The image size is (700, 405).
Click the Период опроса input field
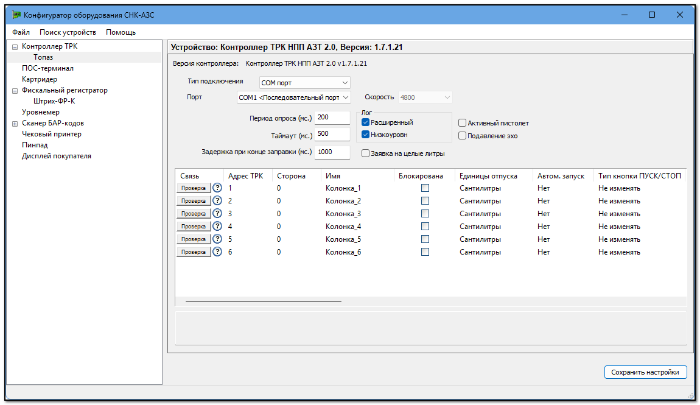point(332,117)
